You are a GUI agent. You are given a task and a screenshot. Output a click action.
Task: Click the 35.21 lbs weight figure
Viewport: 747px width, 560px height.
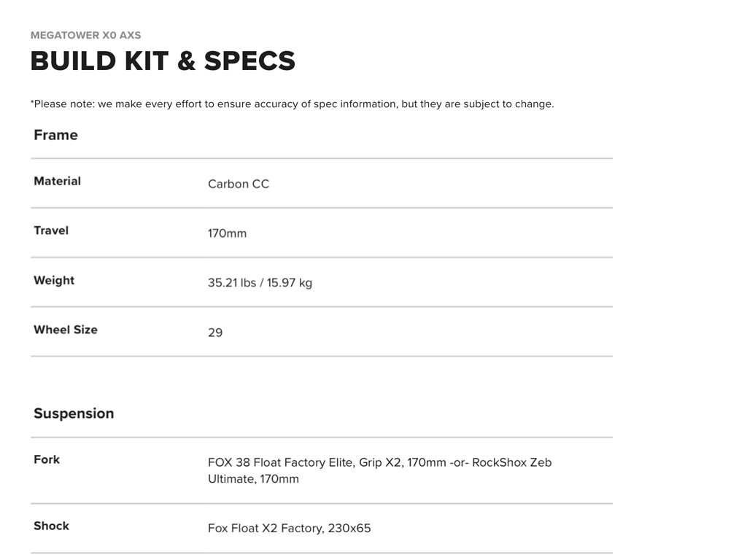tap(231, 283)
